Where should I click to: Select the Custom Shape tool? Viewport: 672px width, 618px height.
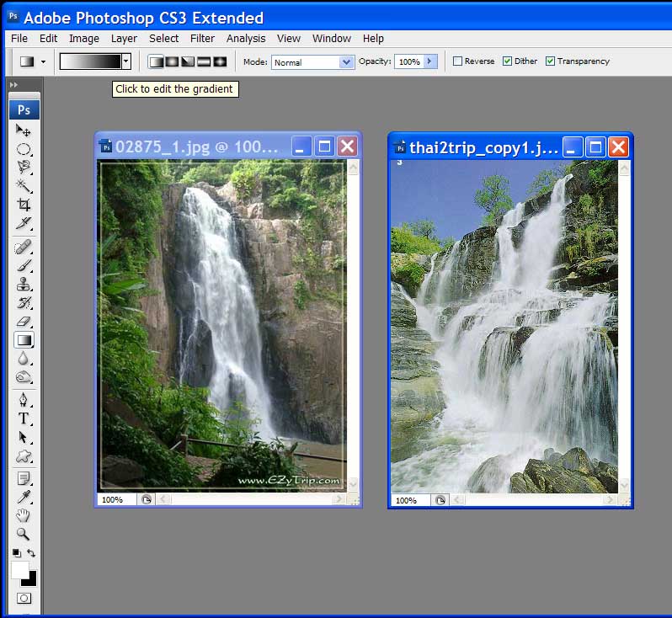[x=24, y=456]
